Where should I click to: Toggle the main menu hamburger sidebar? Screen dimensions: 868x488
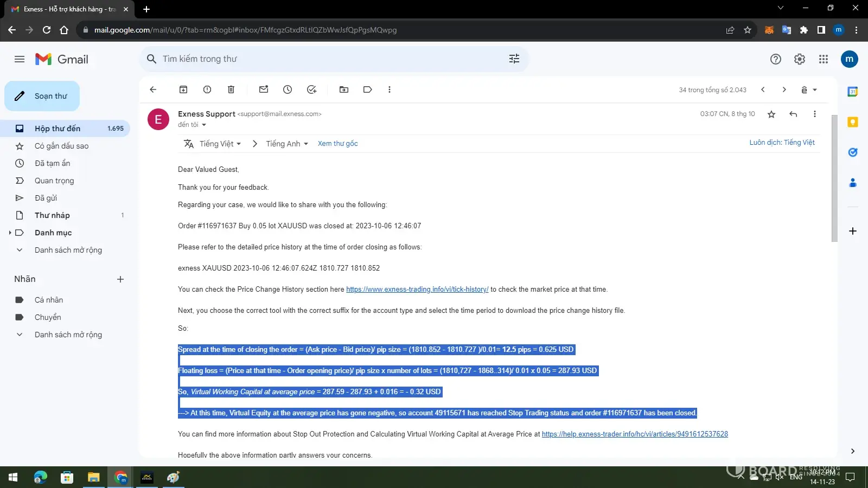point(20,59)
